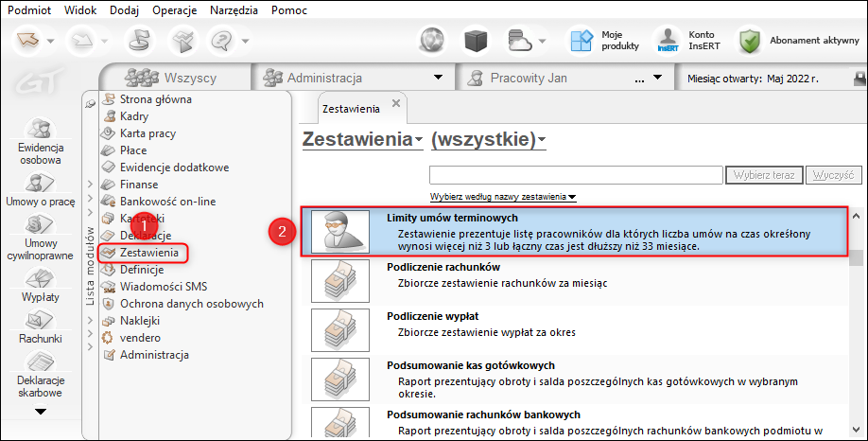Select the Podliczenie rachunków report thumbnail
The image size is (868, 441).
339,281
